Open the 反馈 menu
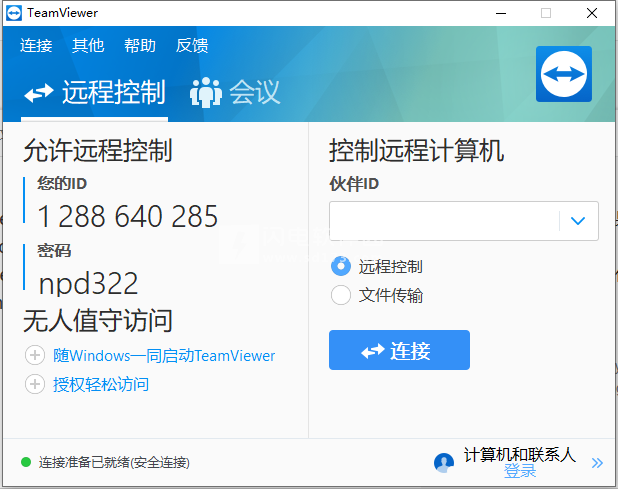 point(192,46)
